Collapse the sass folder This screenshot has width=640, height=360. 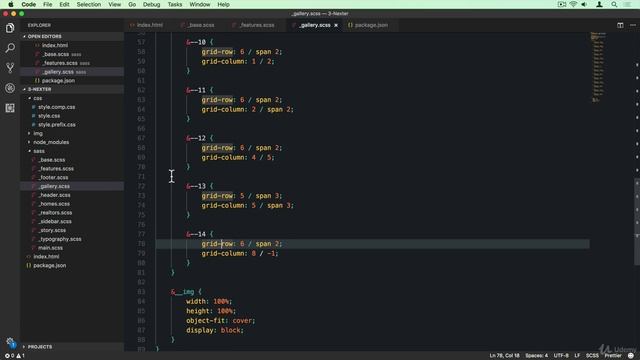click(x=39, y=151)
